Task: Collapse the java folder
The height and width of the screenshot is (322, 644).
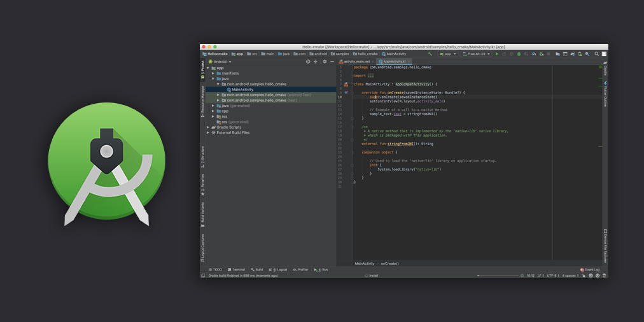Action: click(x=213, y=78)
